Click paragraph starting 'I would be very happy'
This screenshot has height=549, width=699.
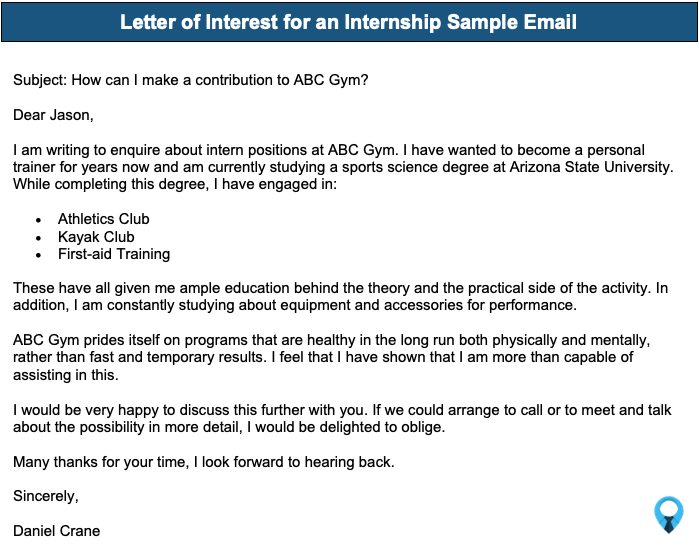coord(342,418)
